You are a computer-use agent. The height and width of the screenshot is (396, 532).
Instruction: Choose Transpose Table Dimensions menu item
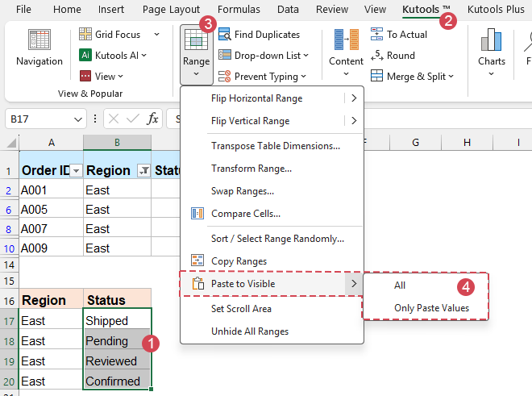(x=275, y=146)
